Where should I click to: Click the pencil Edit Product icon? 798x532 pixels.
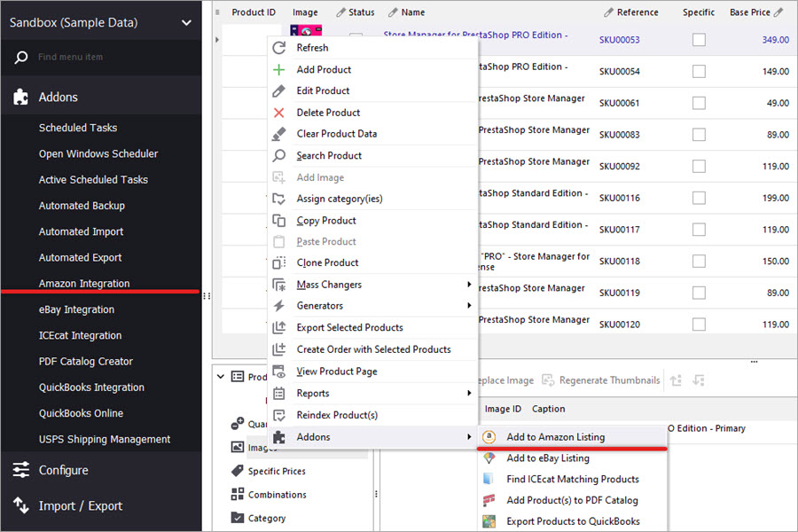279,91
